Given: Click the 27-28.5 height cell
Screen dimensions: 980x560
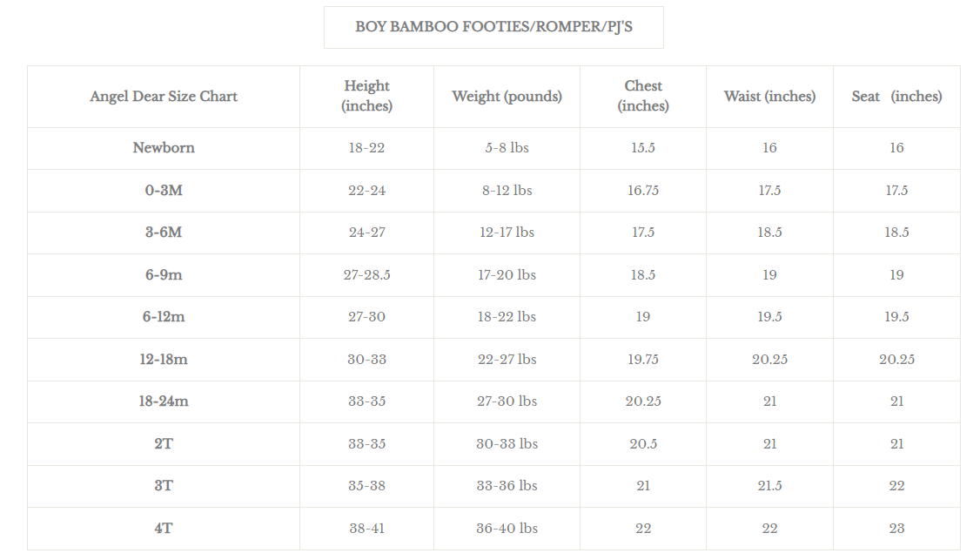Looking at the screenshot, I should [x=367, y=274].
